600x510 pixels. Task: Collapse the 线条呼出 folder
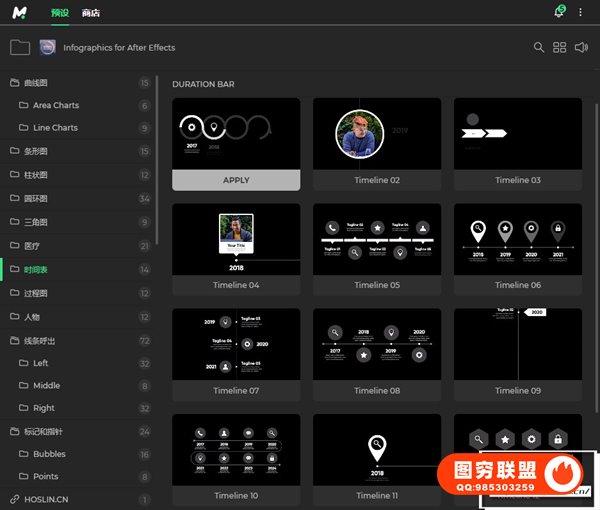pos(14,340)
